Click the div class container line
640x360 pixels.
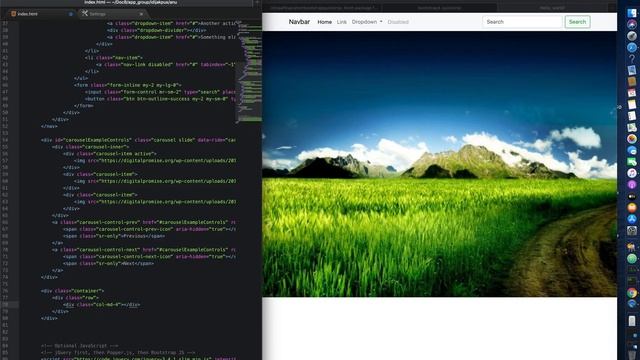(72, 291)
